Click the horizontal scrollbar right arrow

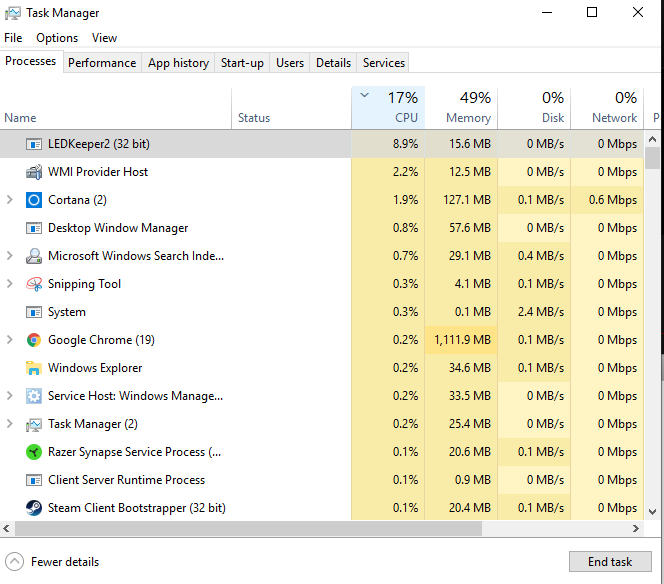click(636, 528)
